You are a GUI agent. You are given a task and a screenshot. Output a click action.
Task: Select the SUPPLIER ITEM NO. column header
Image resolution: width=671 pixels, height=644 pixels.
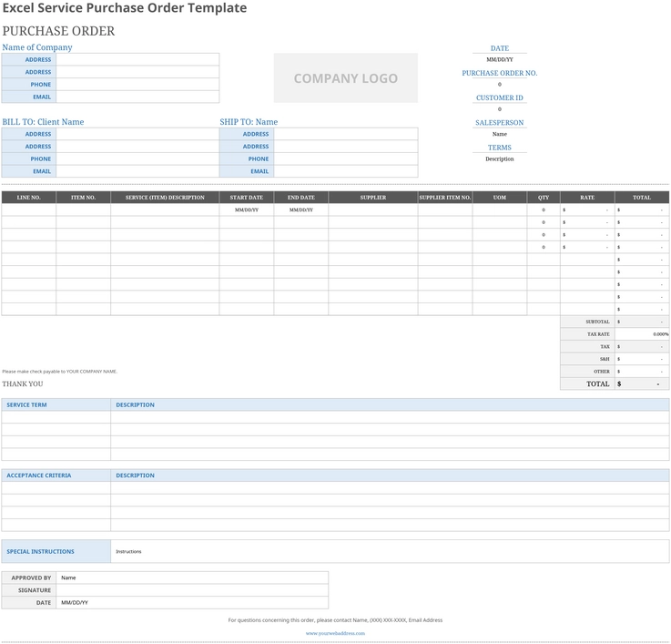(445, 198)
